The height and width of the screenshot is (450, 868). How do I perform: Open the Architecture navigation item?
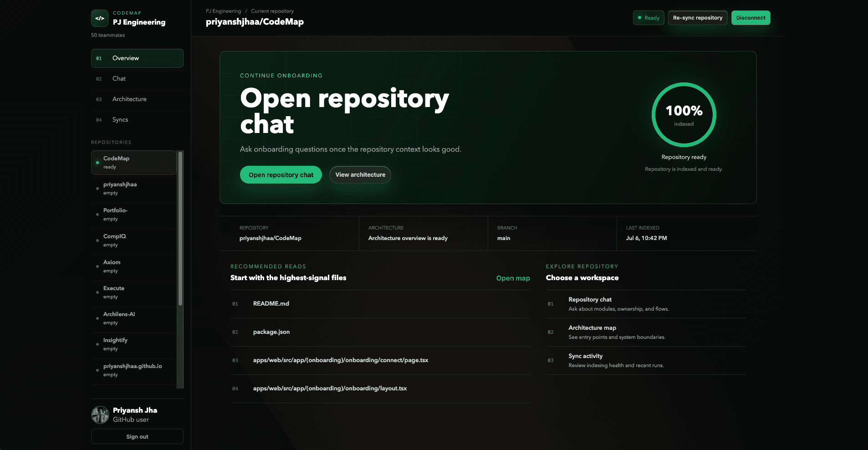(x=137, y=99)
